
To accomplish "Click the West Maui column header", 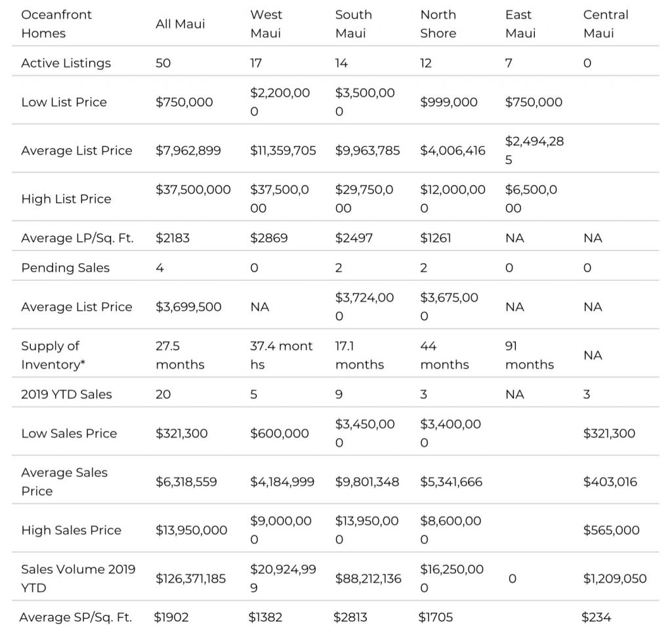I will [266, 24].
